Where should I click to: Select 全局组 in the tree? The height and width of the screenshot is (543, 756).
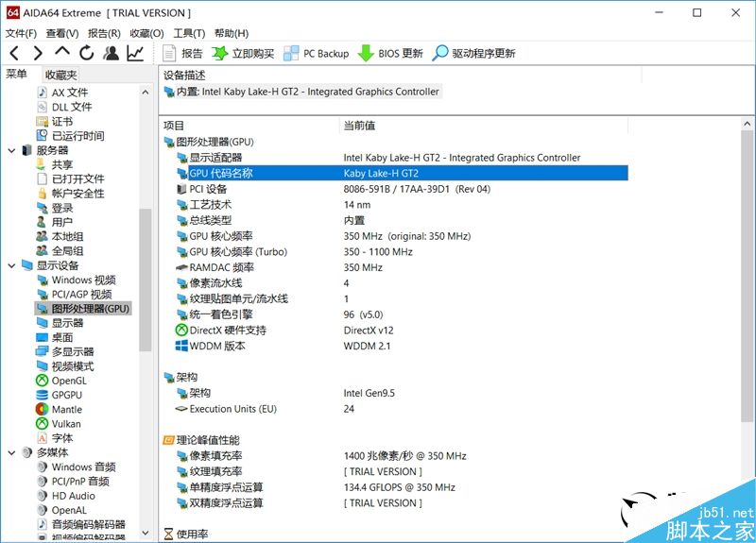click(60, 251)
